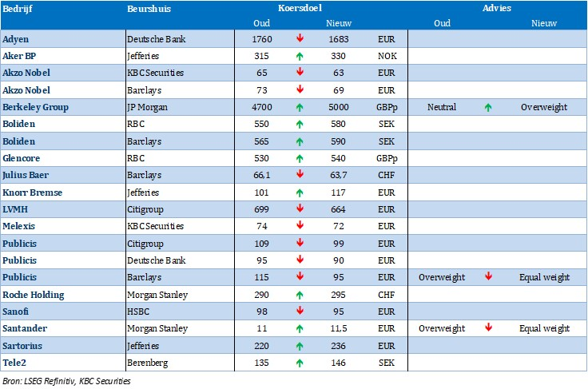This screenshot has width=588, height=389.
Task: Click the green up arrow in Aker BP row
Action: tap(300, 56)
